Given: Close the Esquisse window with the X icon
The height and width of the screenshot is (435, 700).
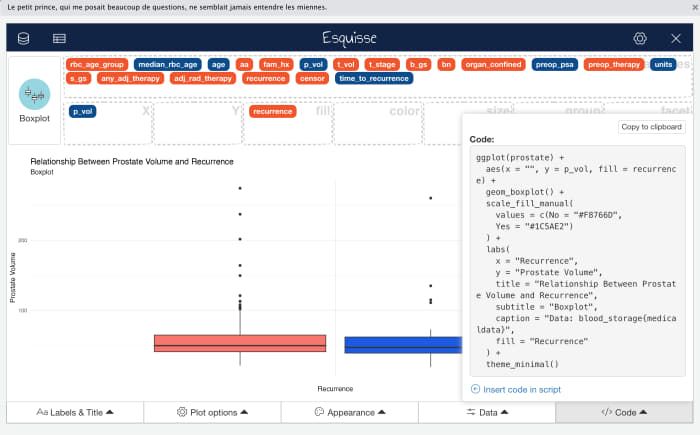Looking at the screenshot, I should click(676, 38).
